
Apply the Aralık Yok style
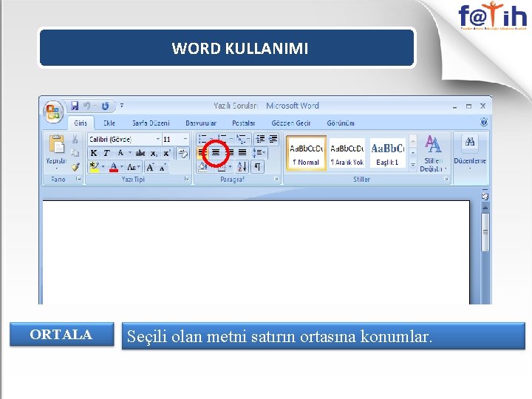click(x=347, y=153)
